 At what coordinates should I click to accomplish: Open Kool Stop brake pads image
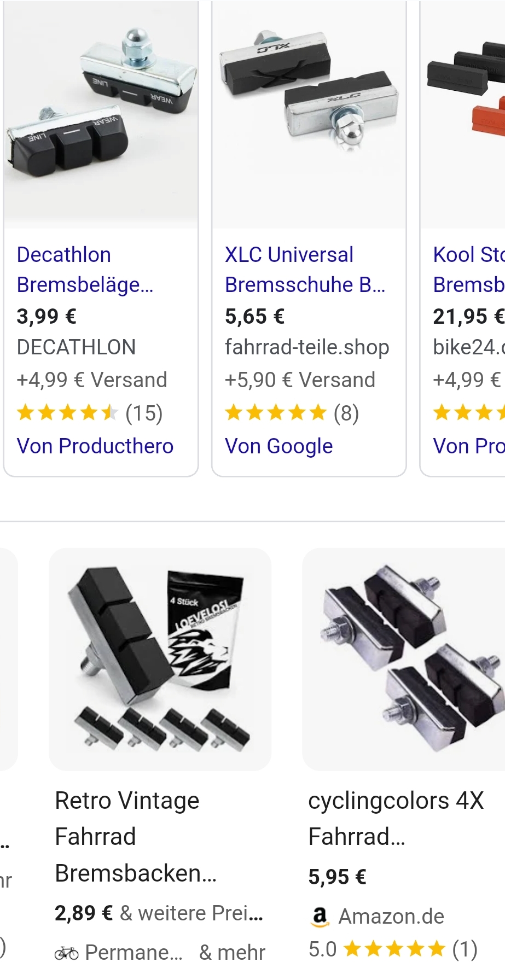[x=465, y=114]
